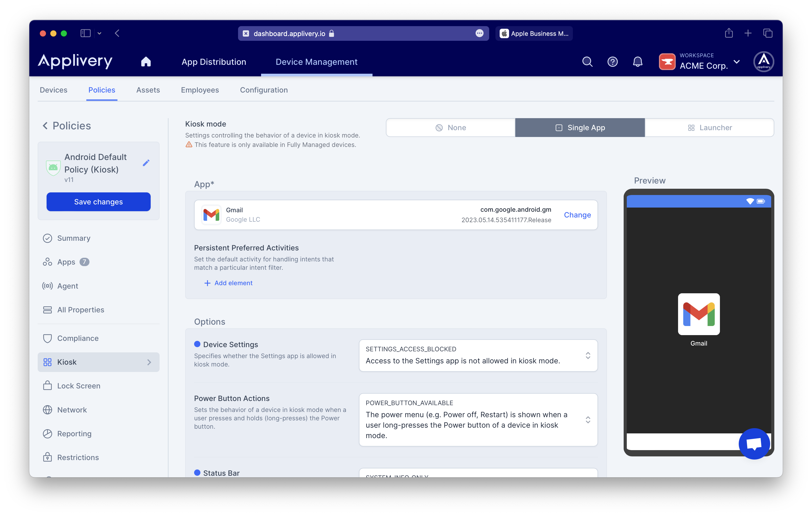
Task: Show the browser tab overview
Action: [768, 33]
